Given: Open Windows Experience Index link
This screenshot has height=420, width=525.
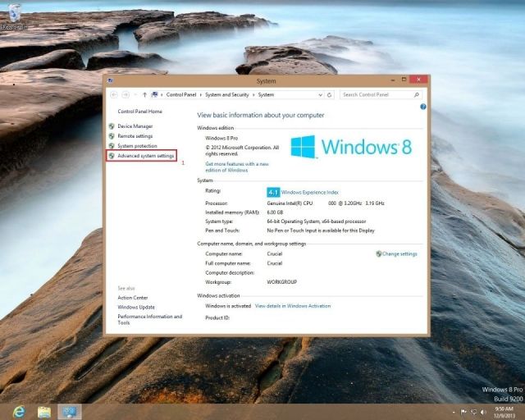Looking at the screenshot, I should (x=309, y=192).
